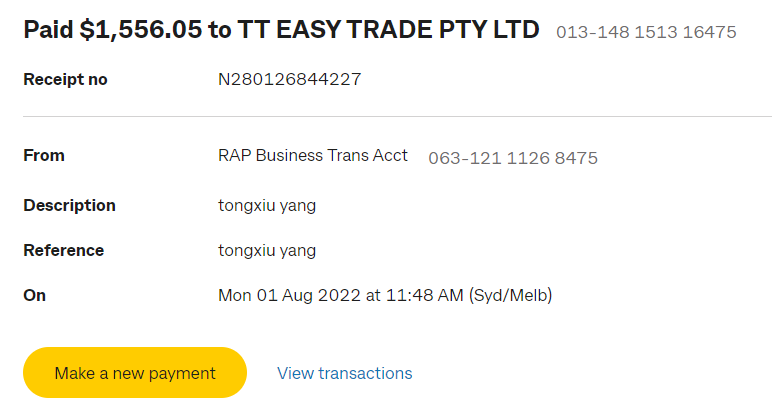Viewport: 772px width, 398px height.
Task: Click the 11:48 AM (Syd/Melb) time text
Action: pyautogui.click(x=469, y=295)
